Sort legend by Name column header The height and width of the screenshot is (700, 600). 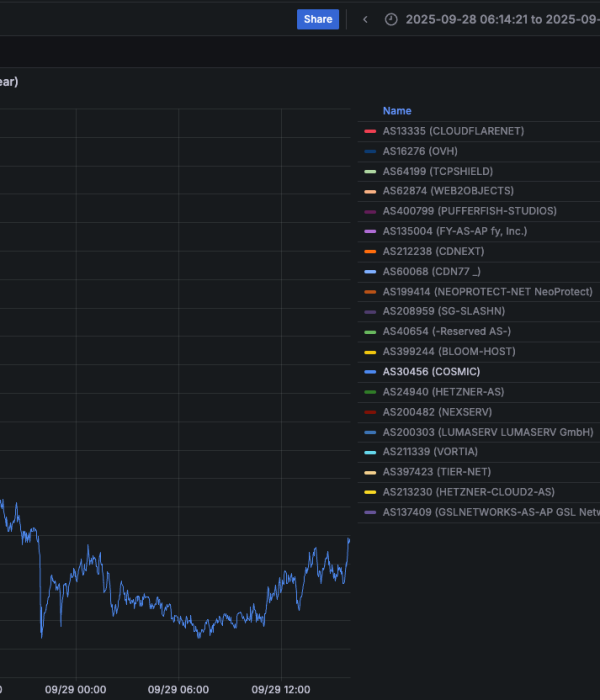[x=397, y=111]
